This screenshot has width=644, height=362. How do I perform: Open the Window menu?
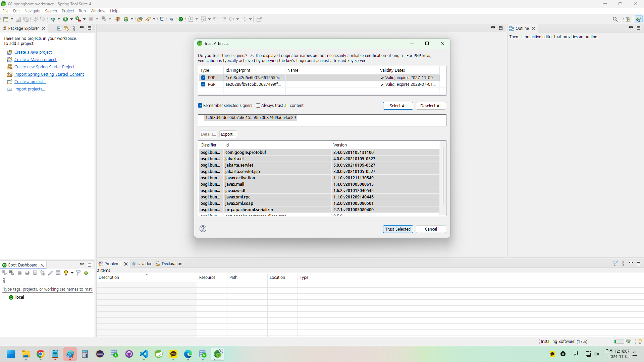[98, 11]
